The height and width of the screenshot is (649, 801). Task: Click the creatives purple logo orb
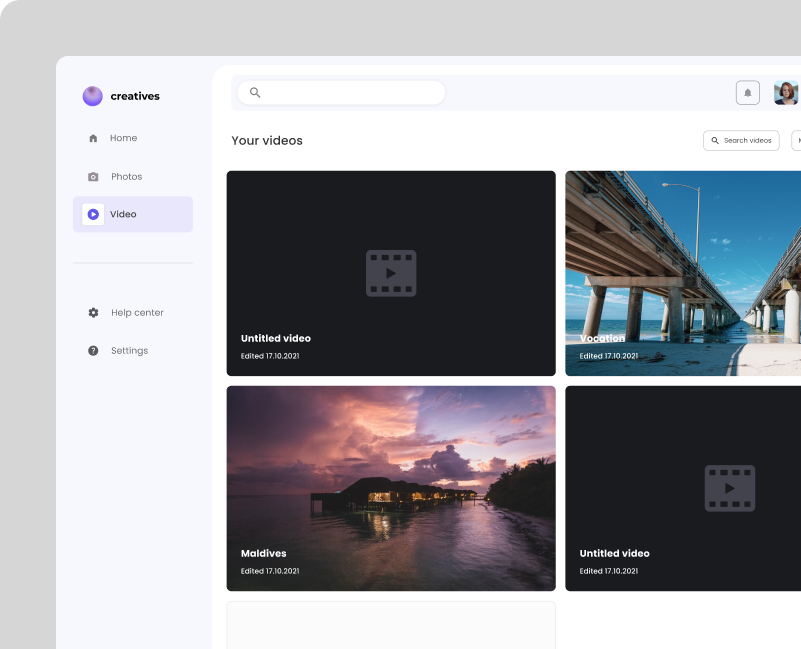point(92,96)
